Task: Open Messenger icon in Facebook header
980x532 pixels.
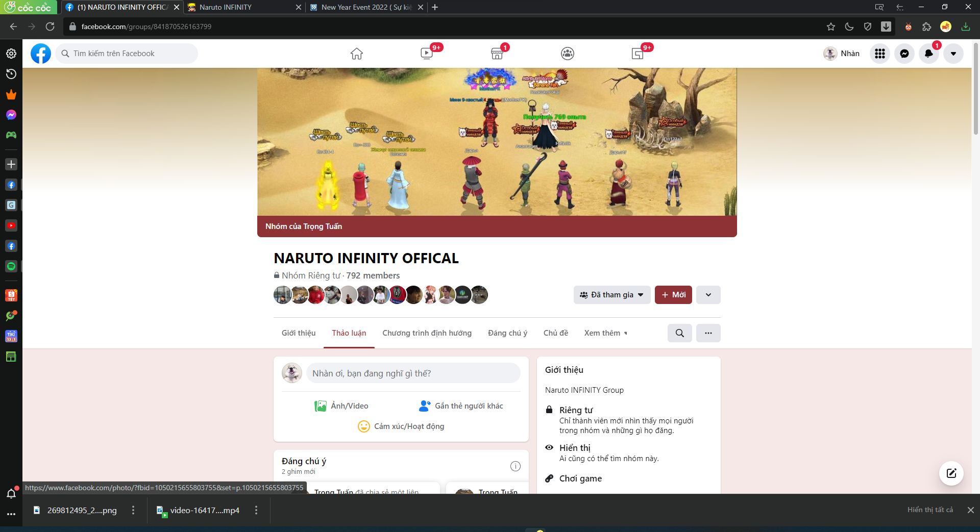Action: click(904, 54)
